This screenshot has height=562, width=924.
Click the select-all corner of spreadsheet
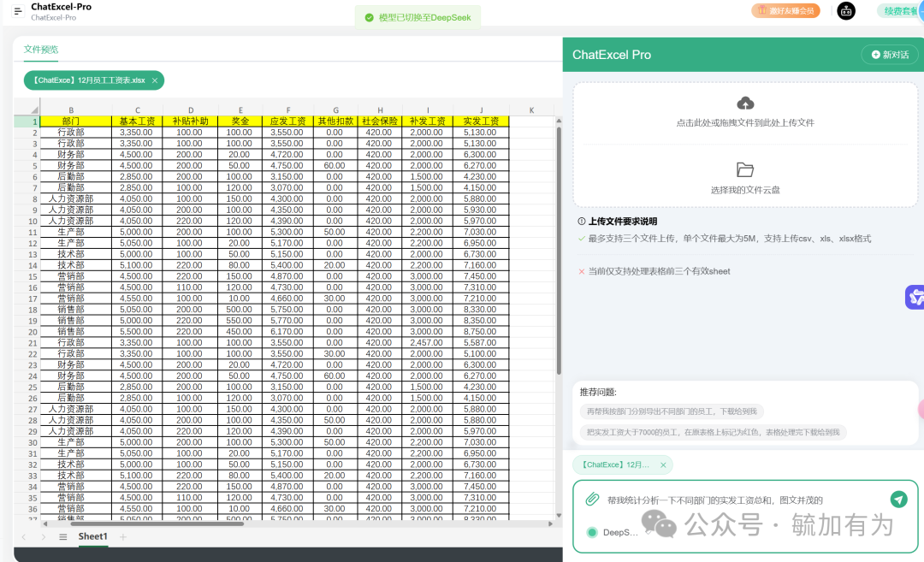tap(27, 110)
